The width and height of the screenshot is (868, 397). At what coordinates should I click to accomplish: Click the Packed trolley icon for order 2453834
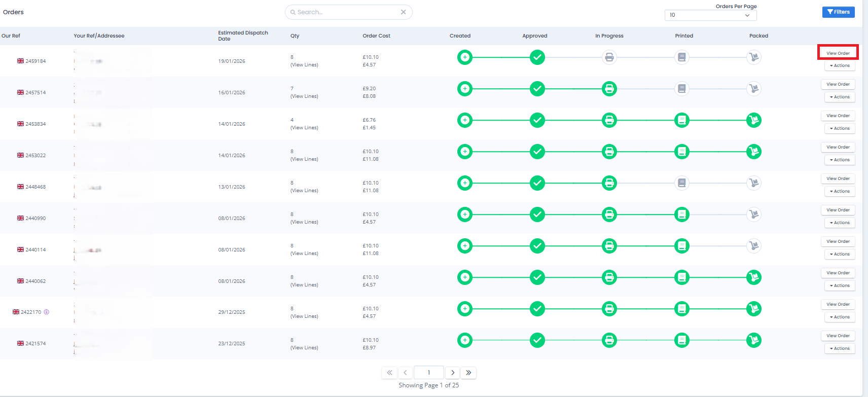point(753,120)
